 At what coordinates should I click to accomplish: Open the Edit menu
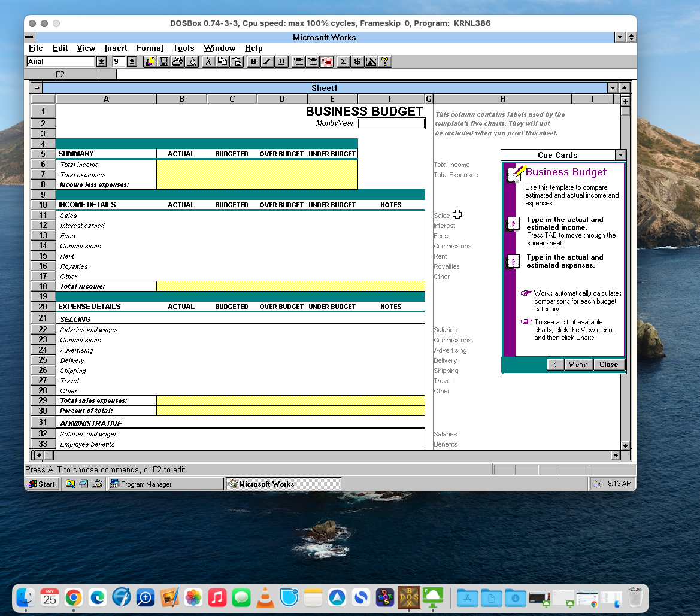pyautogui.click(x=60, y=48)
